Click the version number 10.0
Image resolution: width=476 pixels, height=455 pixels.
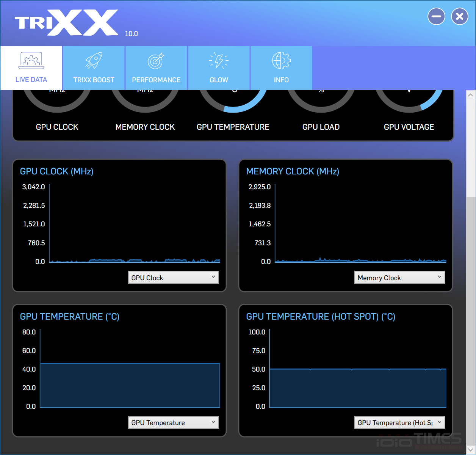(132, 34)
